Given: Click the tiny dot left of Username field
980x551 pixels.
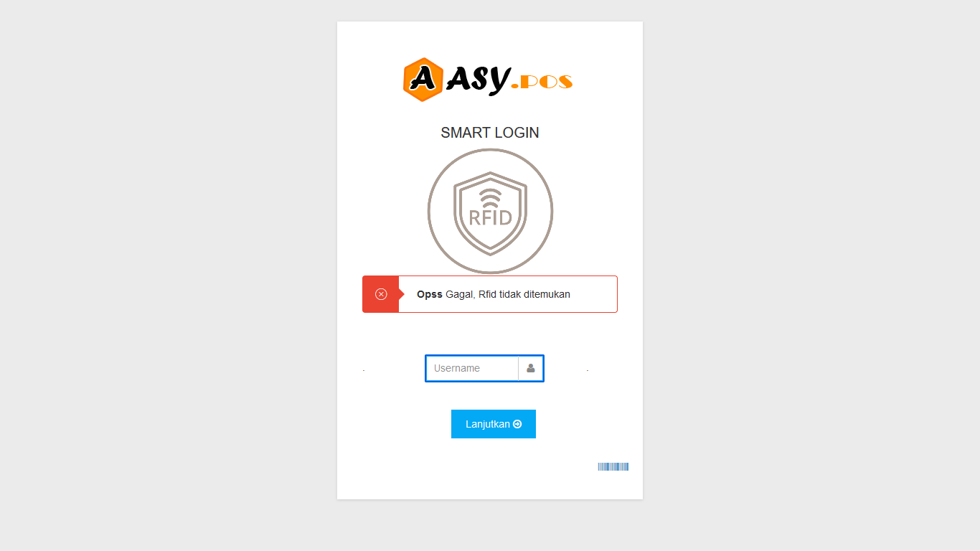Looking at the screenshot, I should (364, 370).
